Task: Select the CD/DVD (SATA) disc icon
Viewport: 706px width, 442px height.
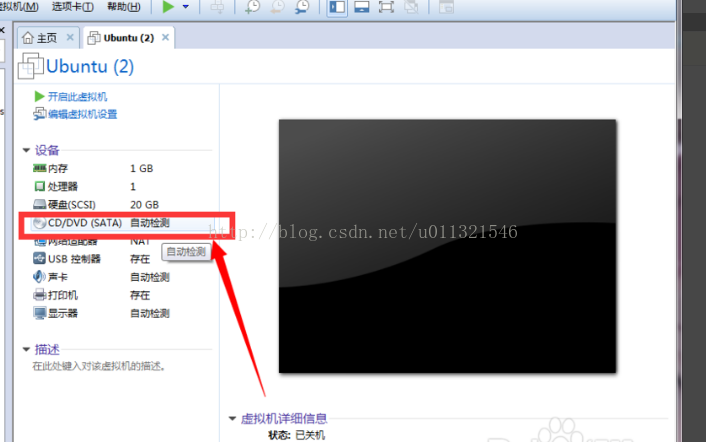Action: coord(40,223)
